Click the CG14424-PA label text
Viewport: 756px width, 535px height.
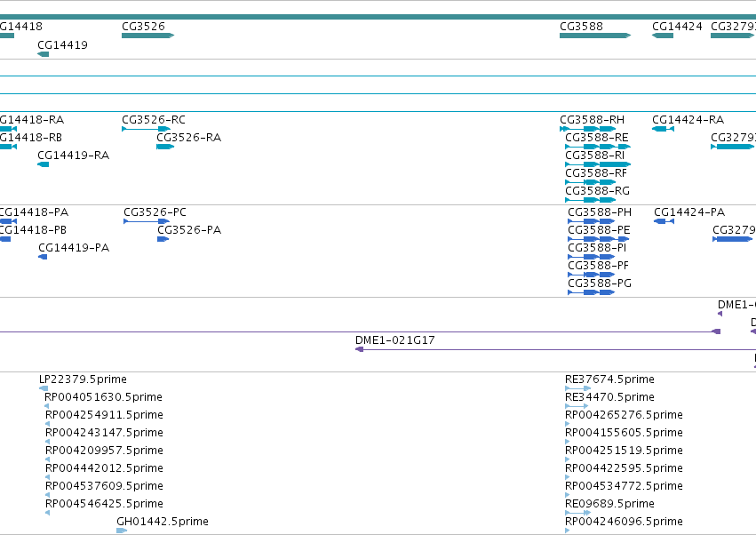pyautogui.click(x=689, y=212)
